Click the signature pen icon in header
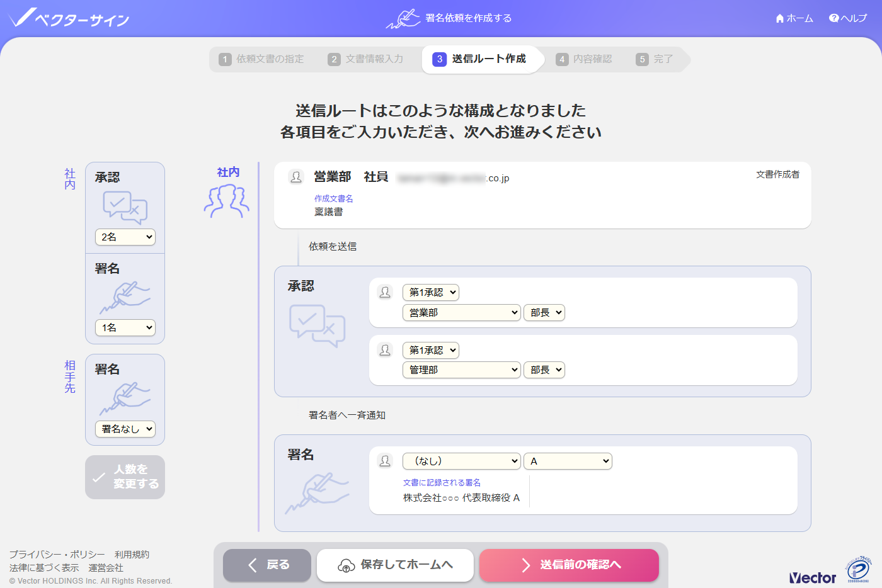This screenshot has height=588, width=882. coord(403,18)
